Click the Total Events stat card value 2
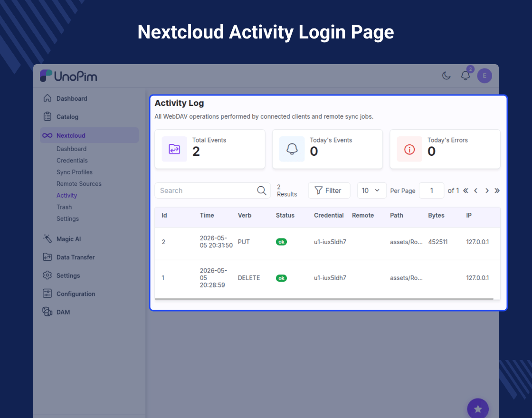This screenshot has width=532, height=418. tap(196, 152)
